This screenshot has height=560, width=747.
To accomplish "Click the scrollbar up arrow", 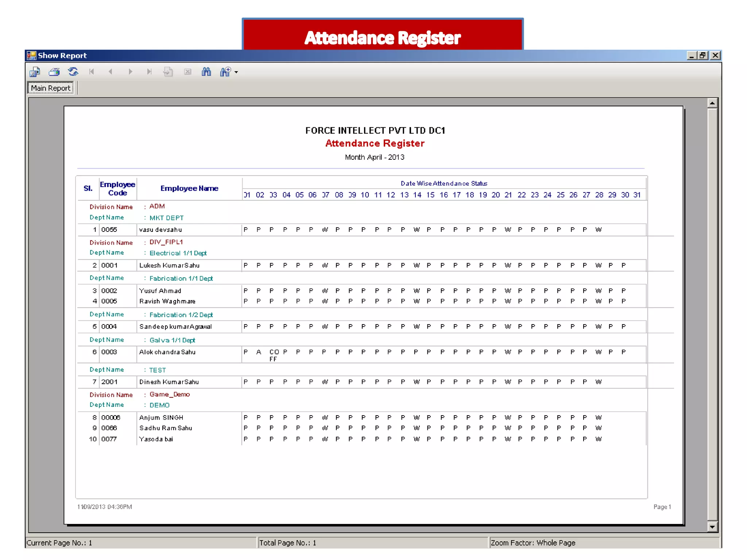I will 712,103.
